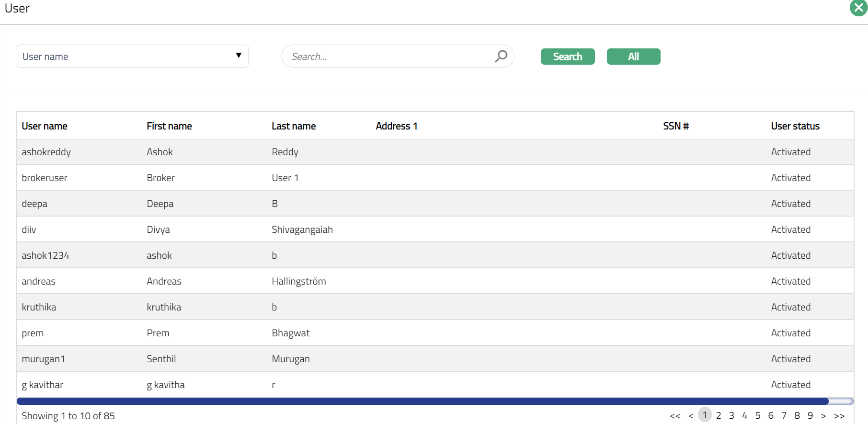Select the row for Divya Shivagangaiah

(x=158, y=229)
